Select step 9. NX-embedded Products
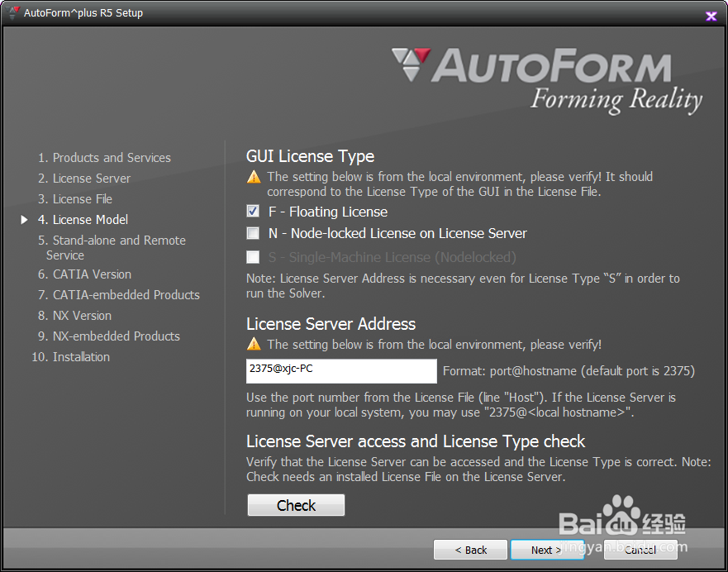The width and height of the screenshot is (728, 572). tap(109, 336)
